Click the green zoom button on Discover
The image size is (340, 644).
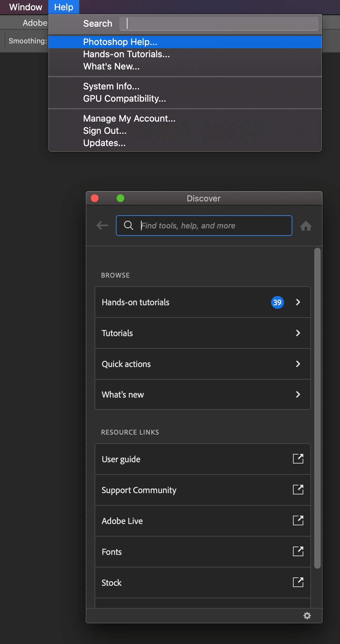point(120,198)
